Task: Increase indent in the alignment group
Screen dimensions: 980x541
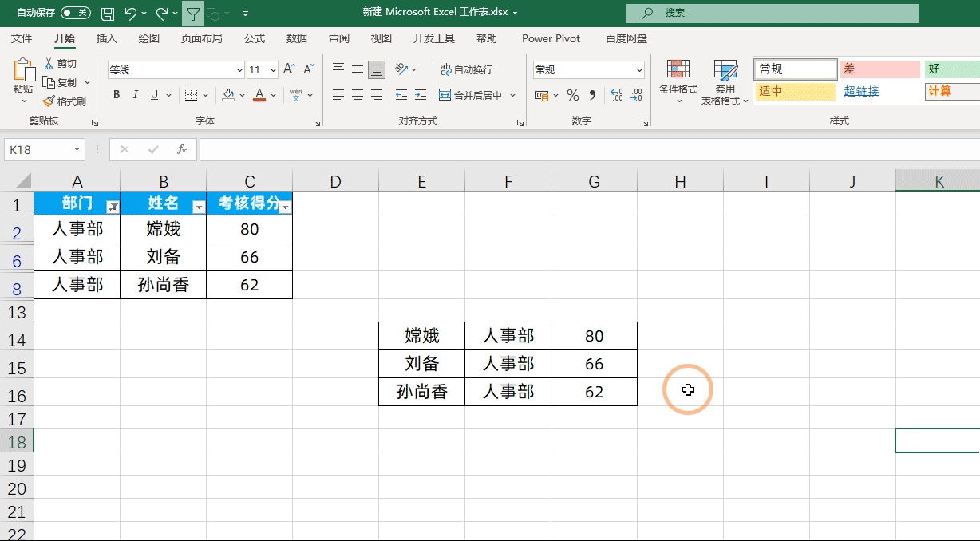Action: coord(419,95)
